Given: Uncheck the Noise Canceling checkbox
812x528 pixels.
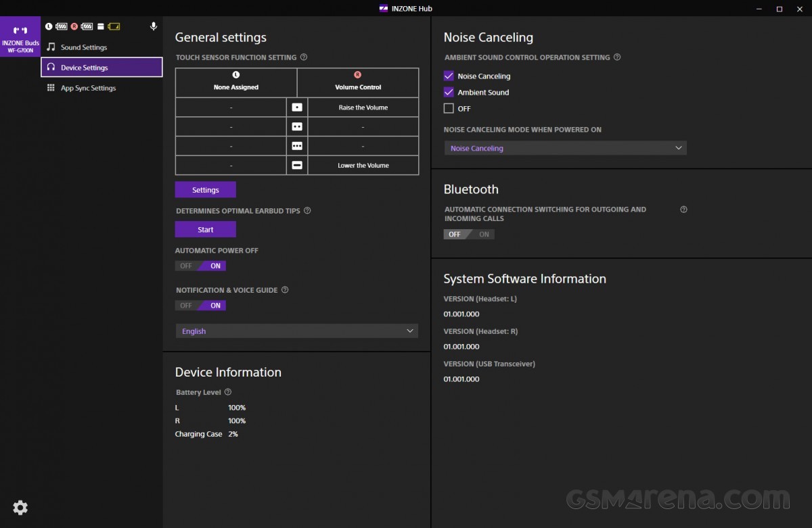Looking at the screenshot, I should (x=449, y=76).
